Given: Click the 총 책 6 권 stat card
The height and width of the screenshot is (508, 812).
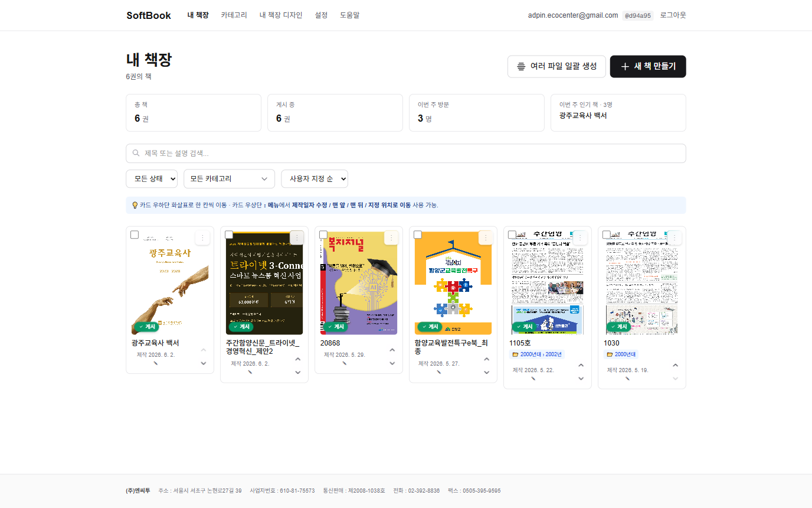Looking at the screenshot, I should pos(194,113).
